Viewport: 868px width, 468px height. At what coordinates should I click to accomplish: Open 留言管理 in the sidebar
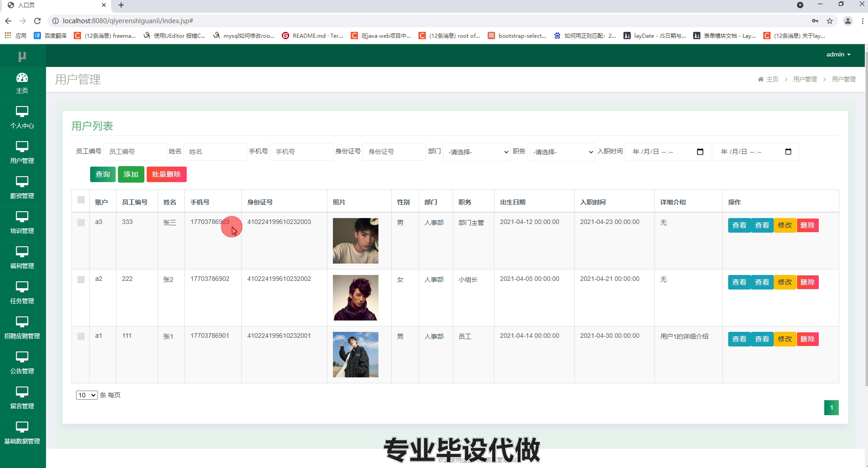(x=22, y=399)
